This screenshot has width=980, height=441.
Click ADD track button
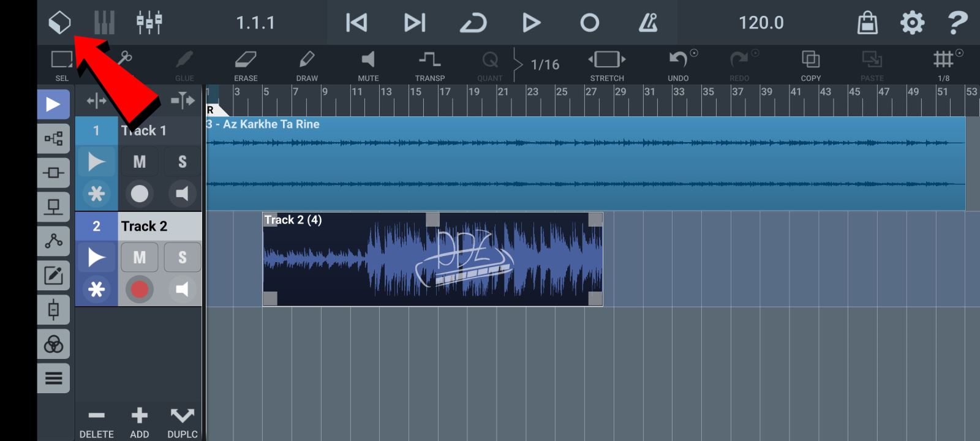point(140,423)
